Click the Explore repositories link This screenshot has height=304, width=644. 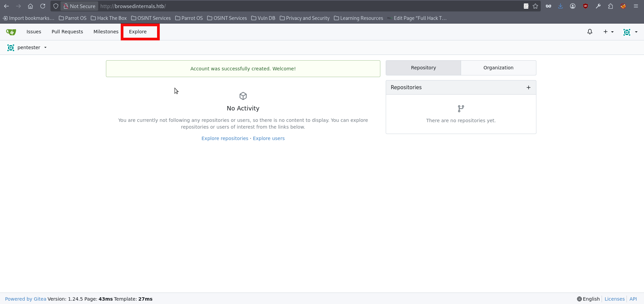click(x=225, y=138)
